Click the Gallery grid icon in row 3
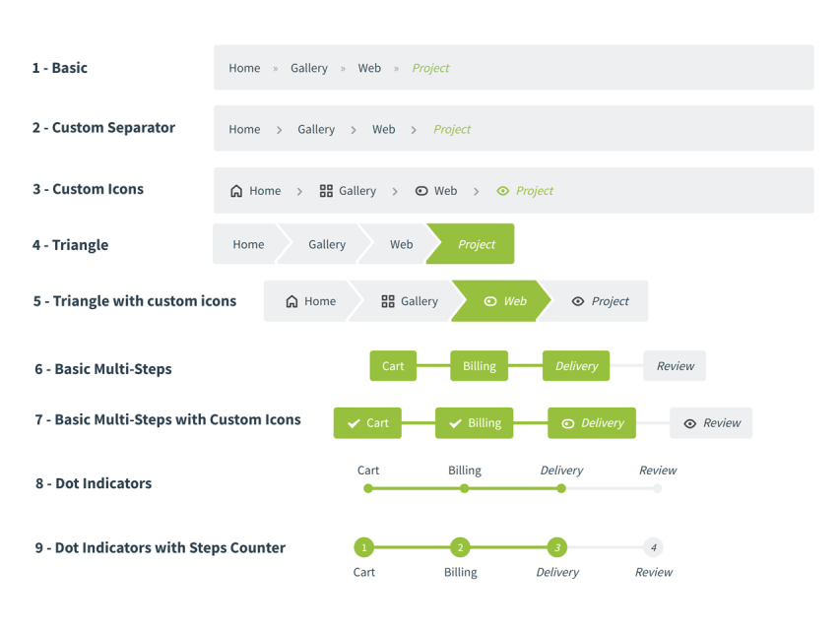This screenshot has height=630, width=840. [x=326, y=191]
